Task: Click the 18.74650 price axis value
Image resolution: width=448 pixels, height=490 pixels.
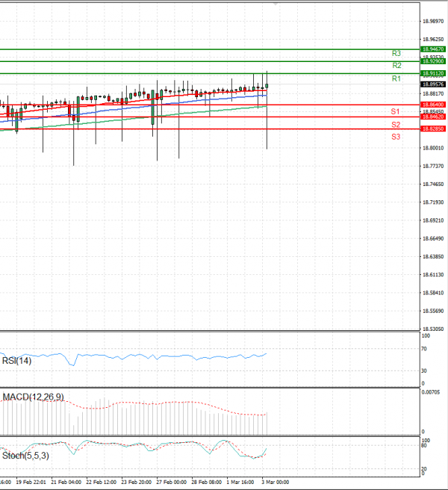Action: pos(433,184)
